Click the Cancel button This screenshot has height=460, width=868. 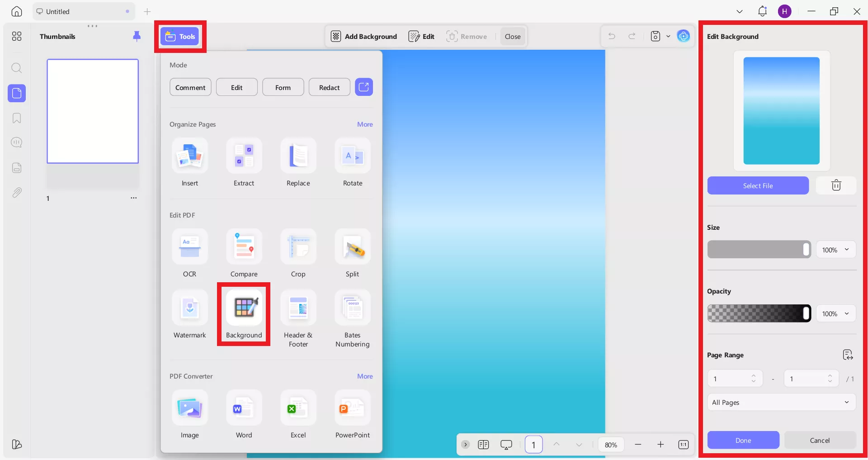[820, 440]
